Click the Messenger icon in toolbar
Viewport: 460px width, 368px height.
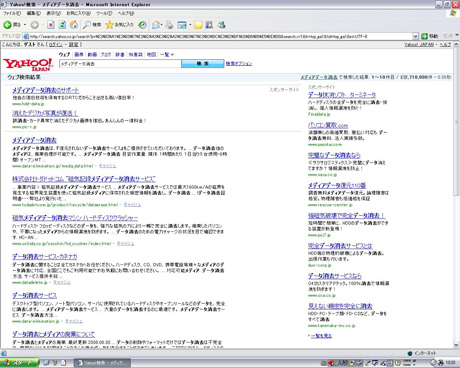coord(222,25)
